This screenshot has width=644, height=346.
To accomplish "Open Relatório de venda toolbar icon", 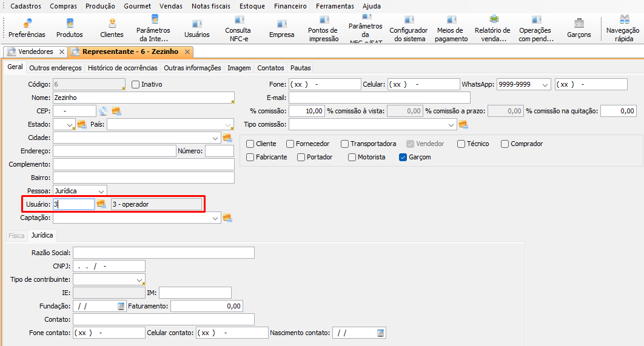I will (x=492, y=28).
